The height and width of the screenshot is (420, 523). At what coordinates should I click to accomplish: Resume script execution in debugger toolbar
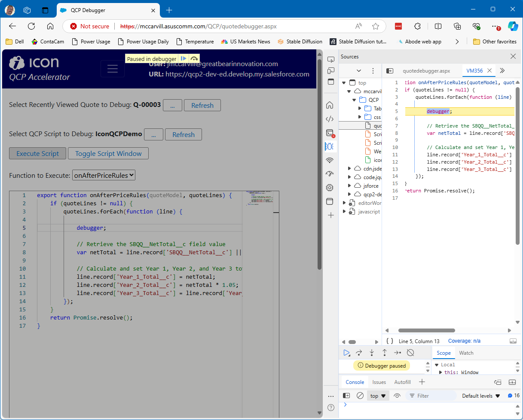347,353
